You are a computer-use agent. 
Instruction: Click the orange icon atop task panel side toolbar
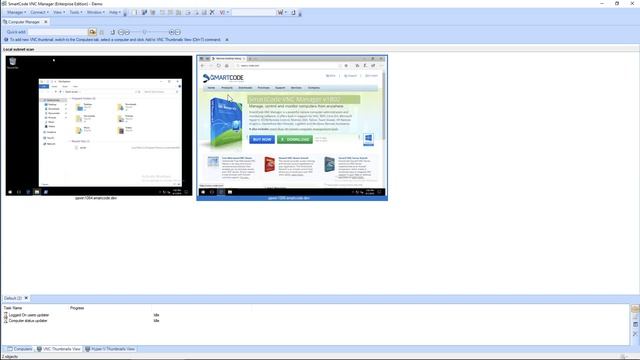tap(635, 309)
